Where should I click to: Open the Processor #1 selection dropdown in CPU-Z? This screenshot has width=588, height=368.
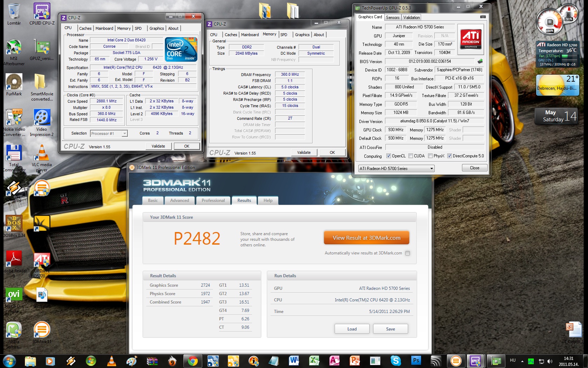(109, 134)
